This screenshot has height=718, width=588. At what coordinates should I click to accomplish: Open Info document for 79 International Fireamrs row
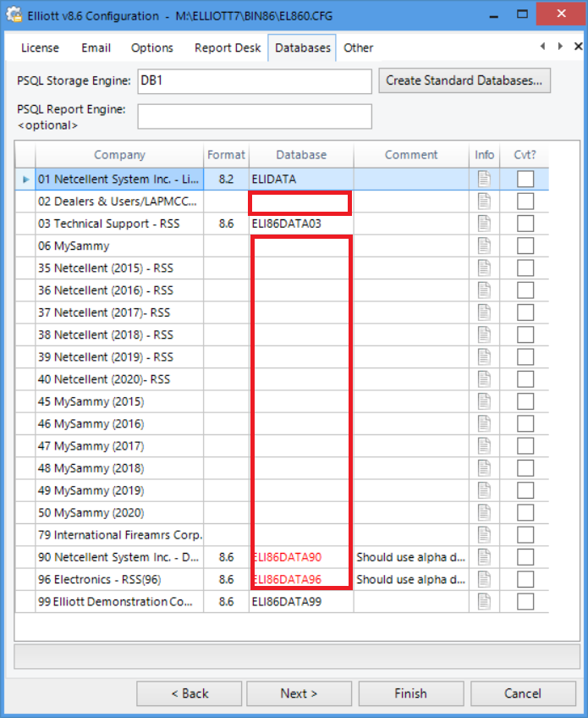point(484,535)
